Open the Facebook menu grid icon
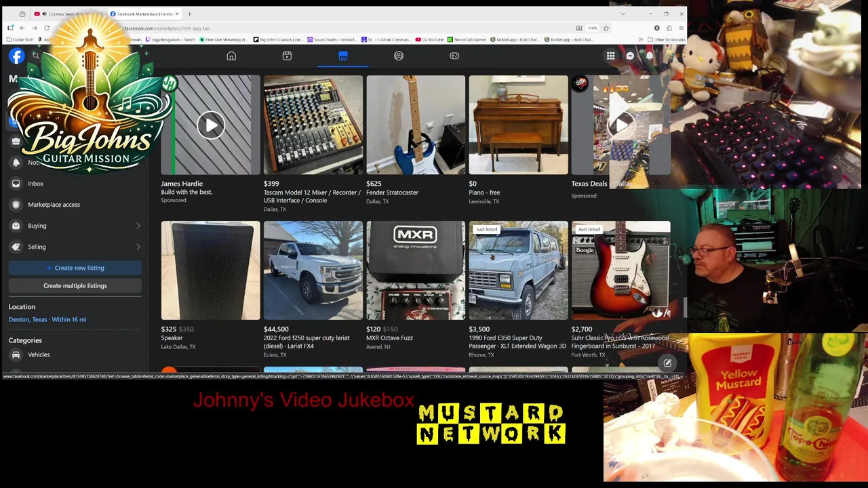 pyautogui.click(x=610, y=56)
